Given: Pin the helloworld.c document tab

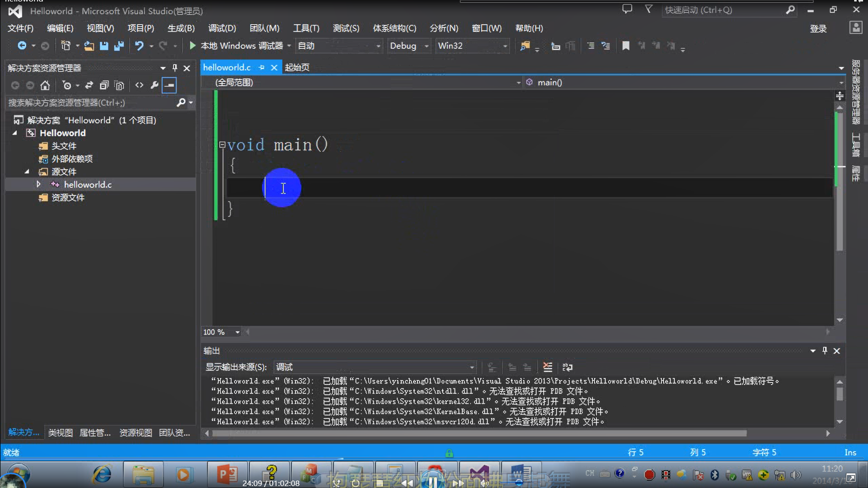Looking at the screenshot, I should coord(262,68).
